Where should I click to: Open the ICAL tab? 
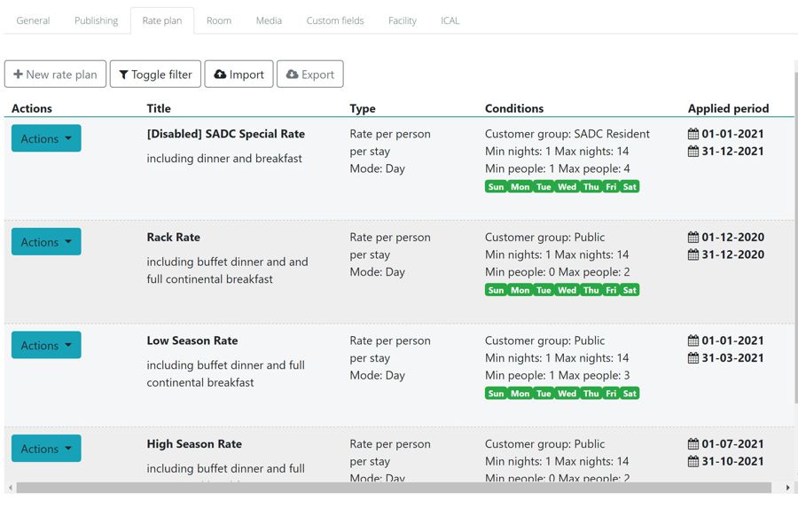[x=450, y=20]
